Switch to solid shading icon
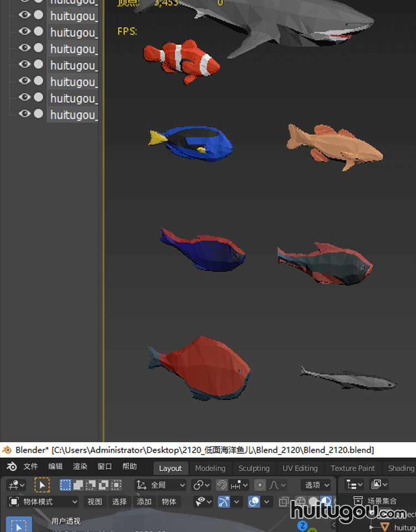The width and height of the screenshot is (416, 532). (x=313, y=502)
